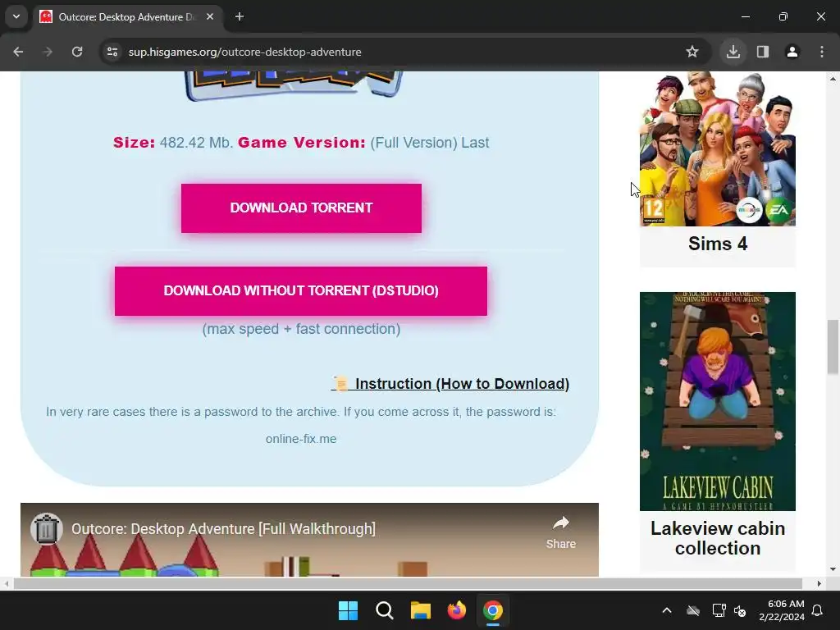This screenshot has height=630, width=840.
Task: Click the cloud sync tray icon
Action: (693, 610)
